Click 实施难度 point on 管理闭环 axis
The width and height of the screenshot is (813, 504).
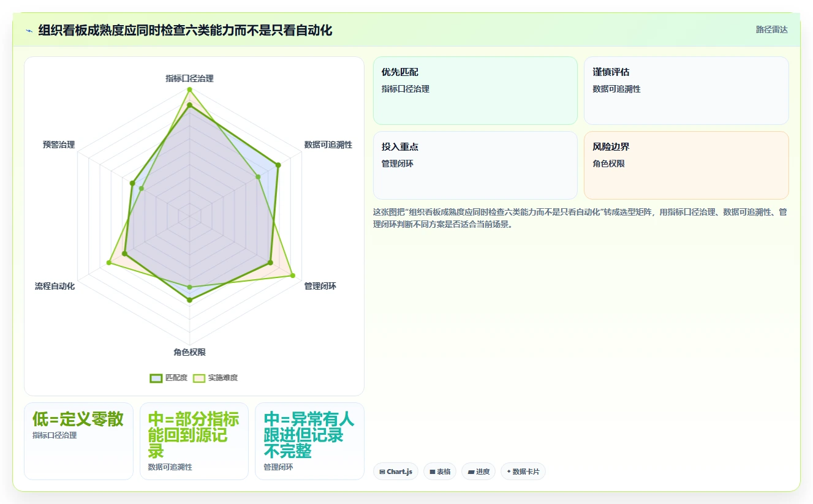[292, 276]
